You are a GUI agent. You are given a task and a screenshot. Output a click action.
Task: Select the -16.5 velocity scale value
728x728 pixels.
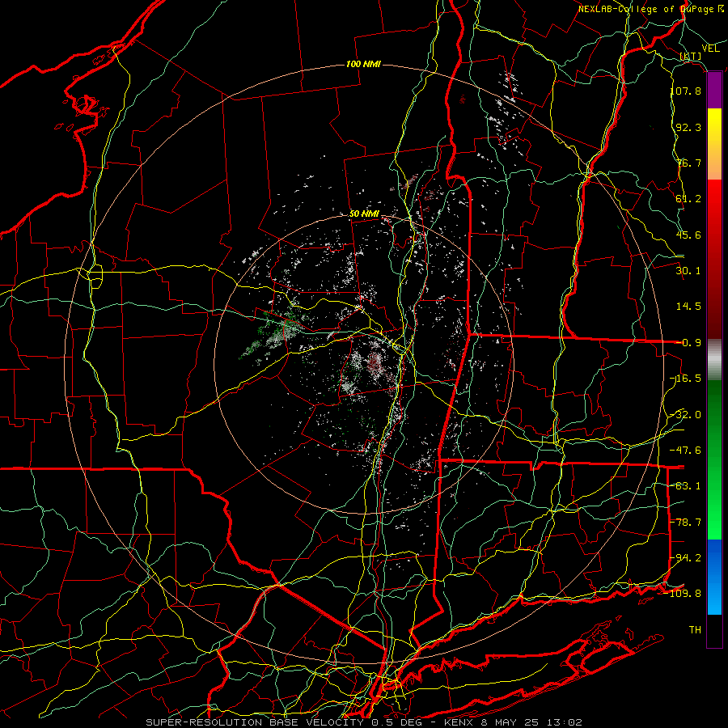pos(686,379)
